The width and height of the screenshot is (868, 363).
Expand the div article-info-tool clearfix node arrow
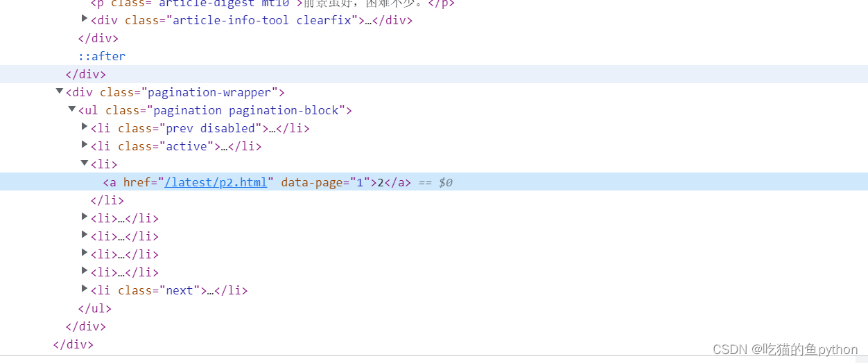[x=85, y=19]
